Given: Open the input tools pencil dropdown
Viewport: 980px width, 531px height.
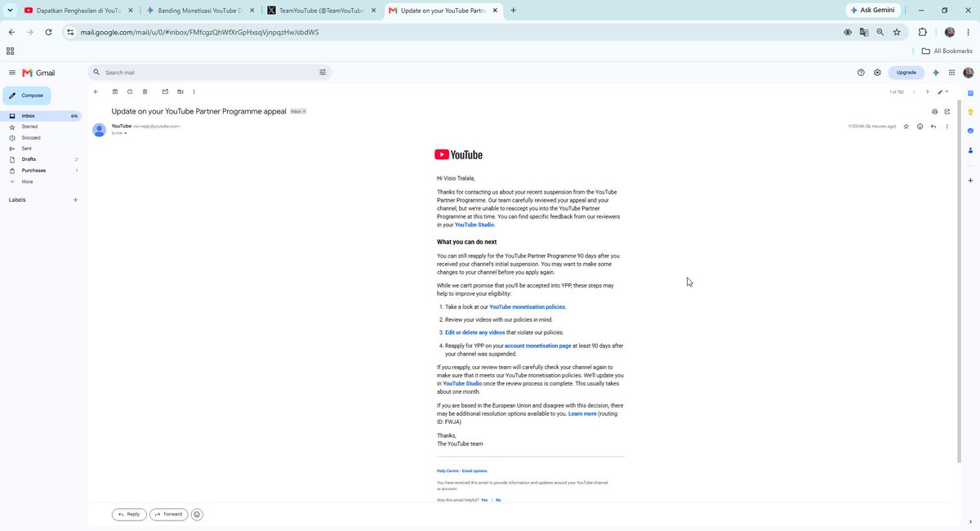Looking at the screenshot, I should [x=942, y=91].
